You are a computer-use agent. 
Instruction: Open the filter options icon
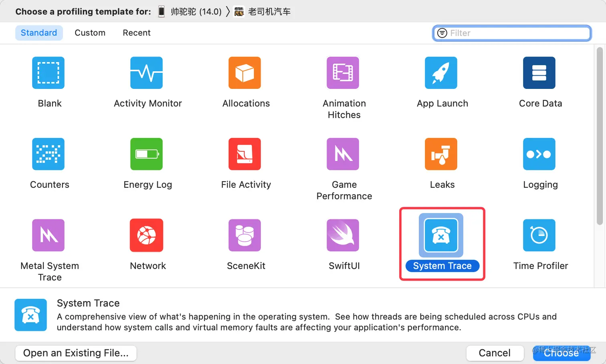click(x=442, y=33)
